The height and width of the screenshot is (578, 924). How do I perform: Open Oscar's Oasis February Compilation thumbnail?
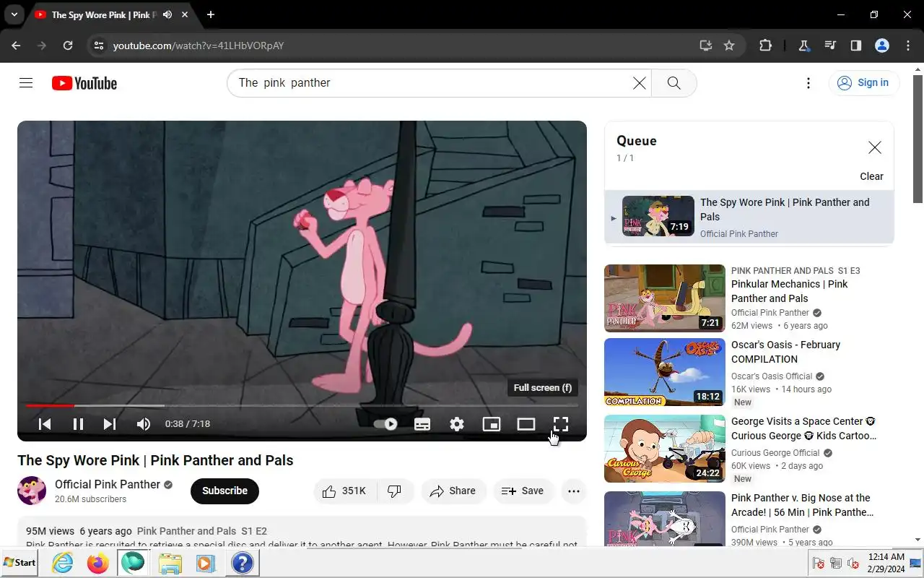click(665, 372)
